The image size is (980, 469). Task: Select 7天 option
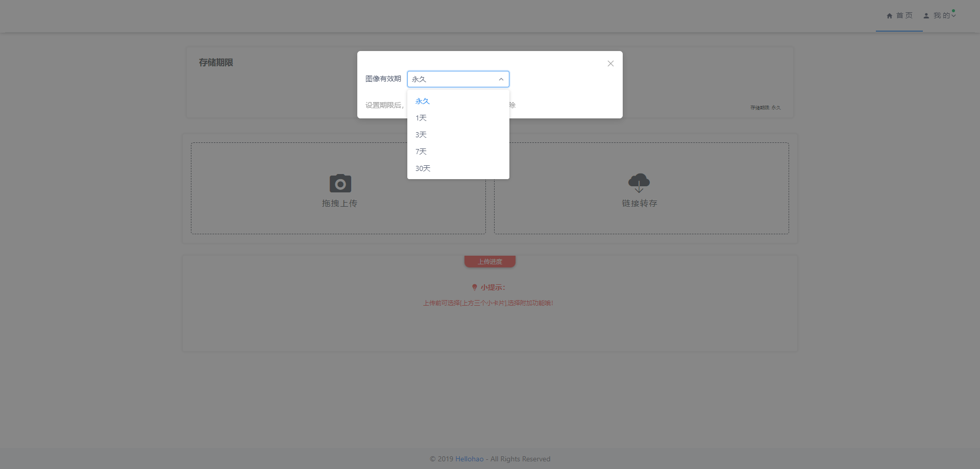458,152
